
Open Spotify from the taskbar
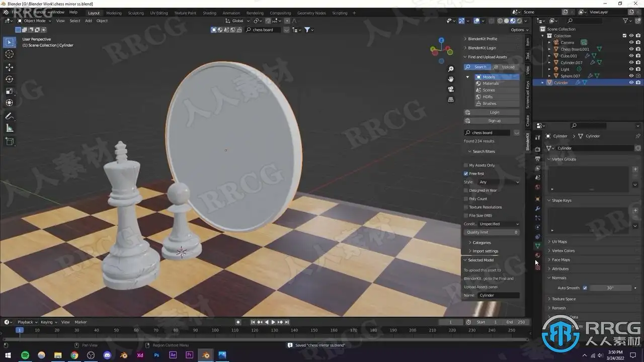(25, 355)
